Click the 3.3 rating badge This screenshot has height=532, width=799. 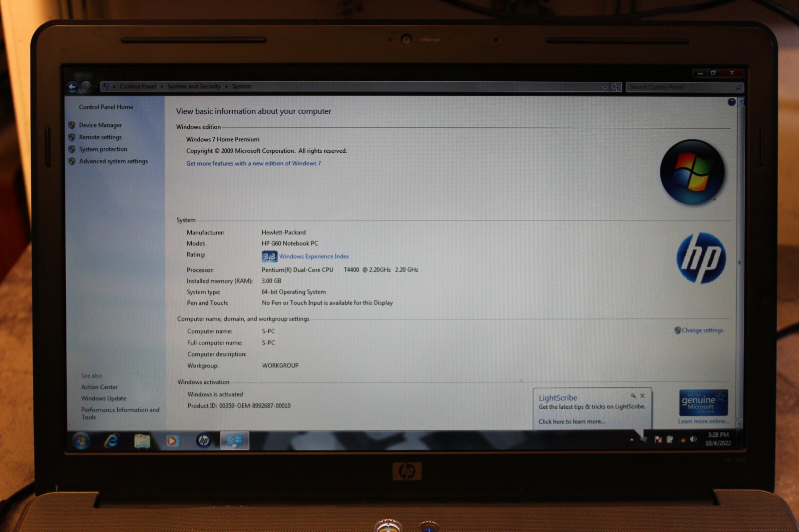269,257
